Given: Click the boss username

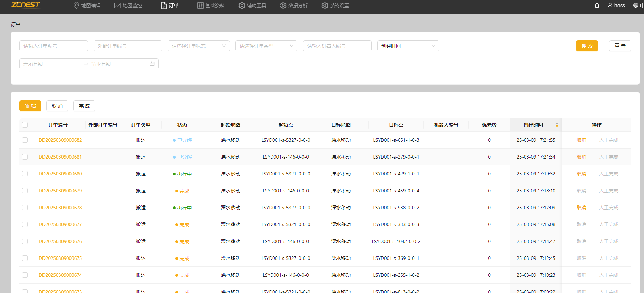Looking at the screenshot, I should 619,6.
